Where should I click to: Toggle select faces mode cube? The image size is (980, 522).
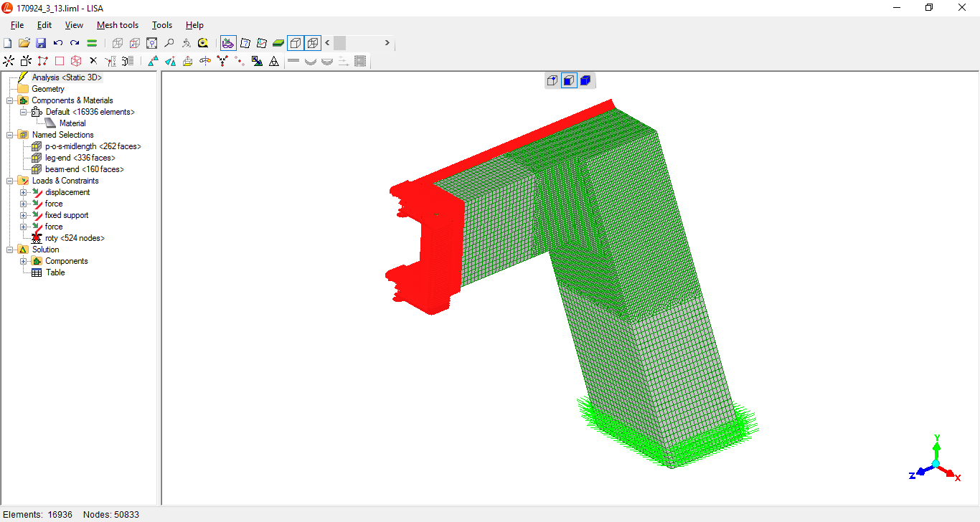pyautogui.click(x=568, y=80)
